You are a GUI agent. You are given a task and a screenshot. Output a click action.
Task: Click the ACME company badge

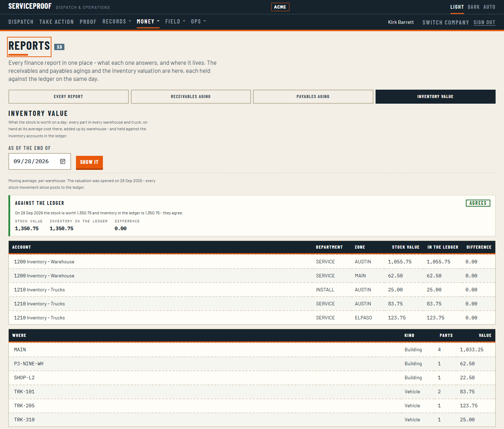click(280, 7)
